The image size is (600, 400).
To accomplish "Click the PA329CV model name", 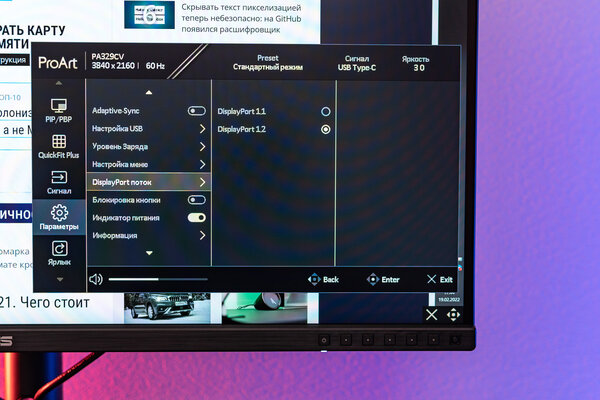I will click(x=108, y=57).
